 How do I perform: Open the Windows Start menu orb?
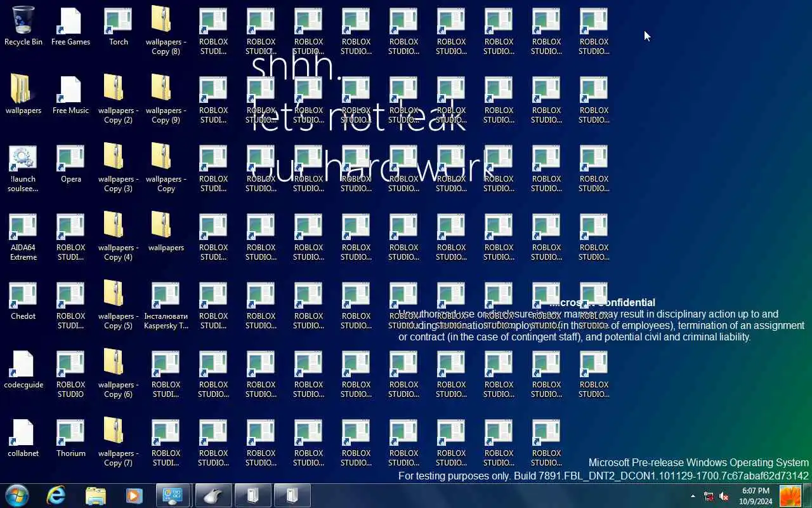[x=17, y=495]
